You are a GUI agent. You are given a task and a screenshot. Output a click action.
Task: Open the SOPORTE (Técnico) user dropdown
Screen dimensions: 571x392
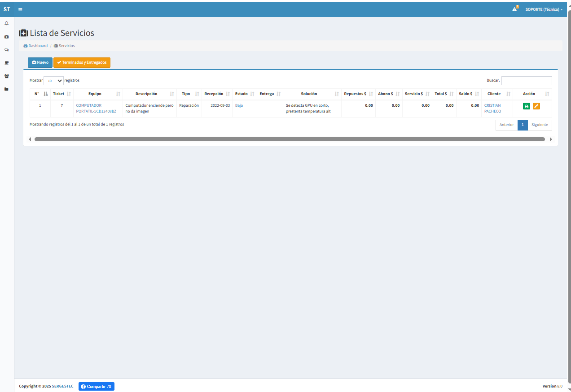click(x=544, y=9)
